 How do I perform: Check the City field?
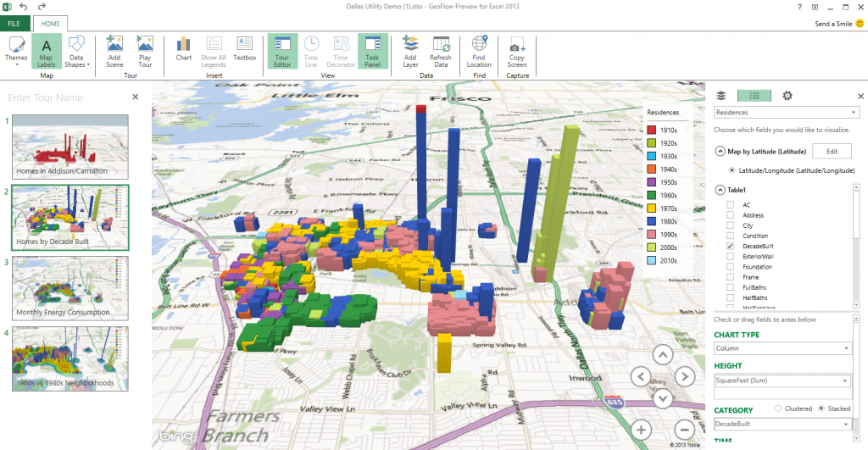click(730, 225)
